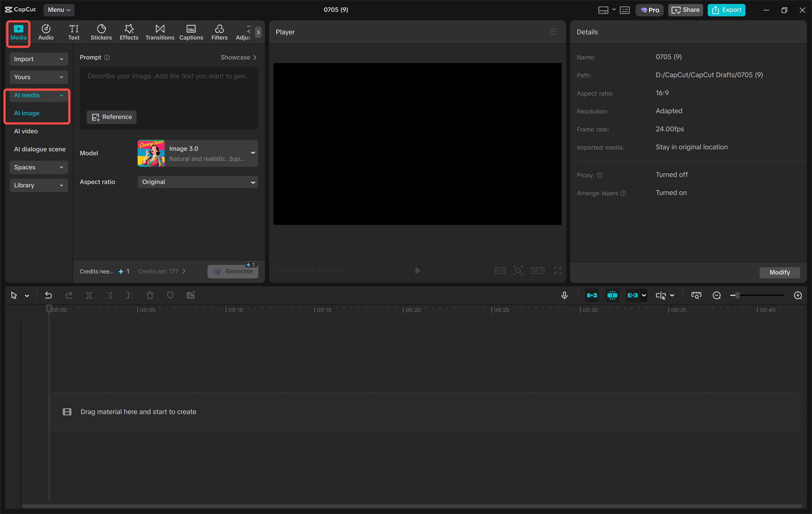Open the Filters panel
The image size is (812, 514).
(x=219, y=32)
